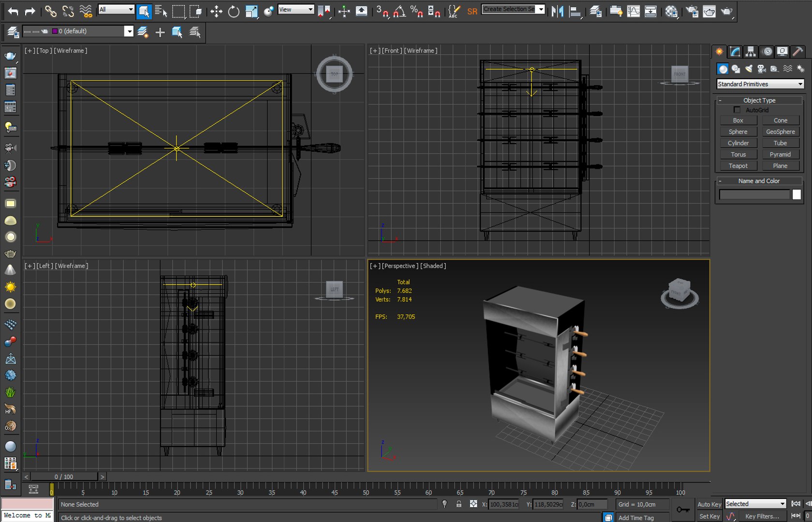
Task: Click the GeoSphere primitive button
Action: pos(781,131)
